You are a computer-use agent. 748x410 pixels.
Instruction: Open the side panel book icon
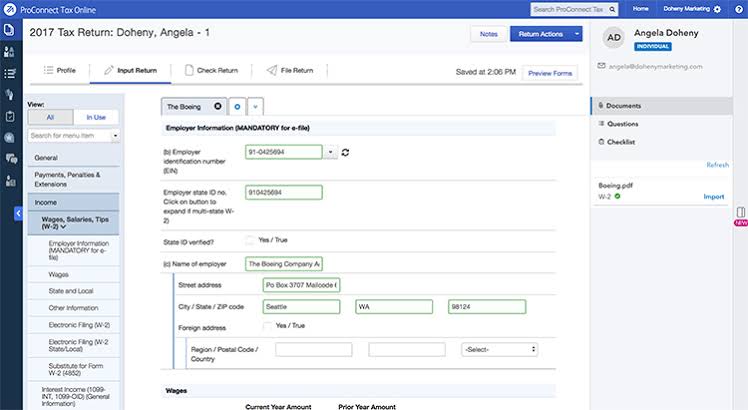pos(740,212)
